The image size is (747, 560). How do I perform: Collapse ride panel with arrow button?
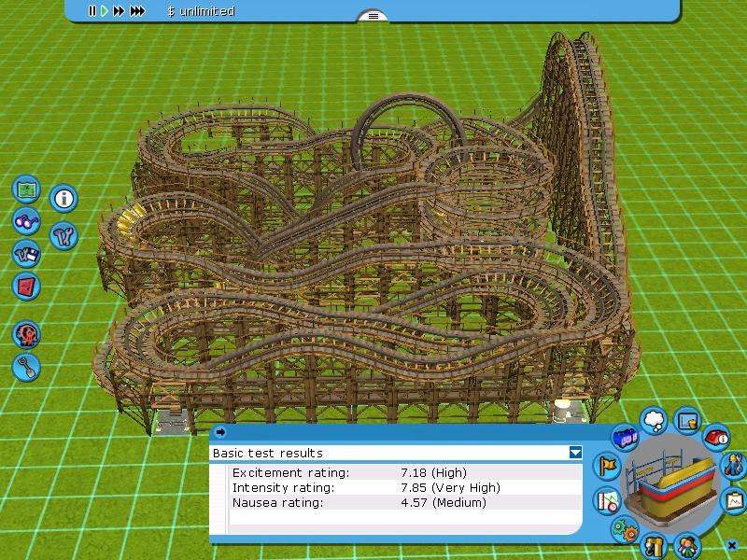point(220,432)
